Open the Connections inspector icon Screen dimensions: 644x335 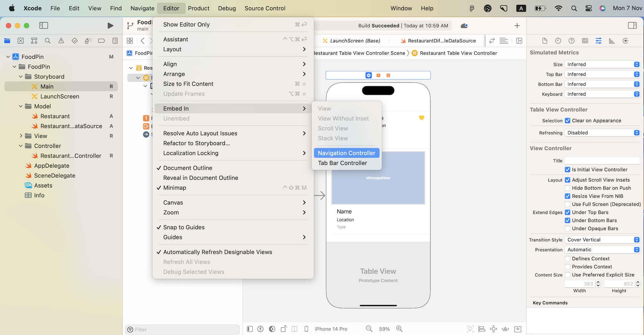[625, 41]
